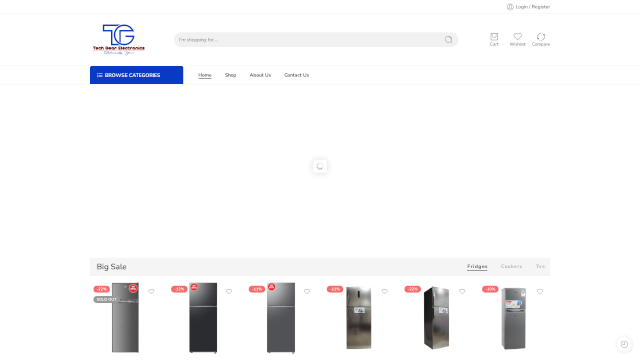640x360 pixels.
Task: Switch to the Tvs tab
Action: click(540, 267)
